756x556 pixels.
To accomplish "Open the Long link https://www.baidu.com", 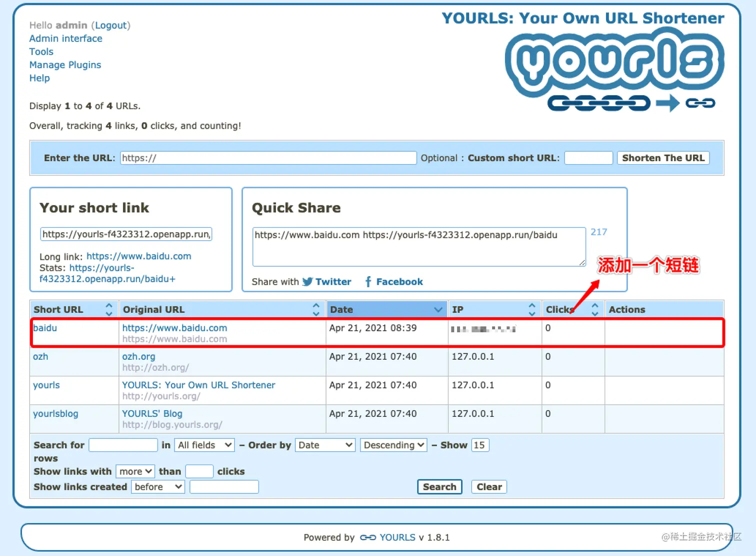I will click(x=138, y=256).
